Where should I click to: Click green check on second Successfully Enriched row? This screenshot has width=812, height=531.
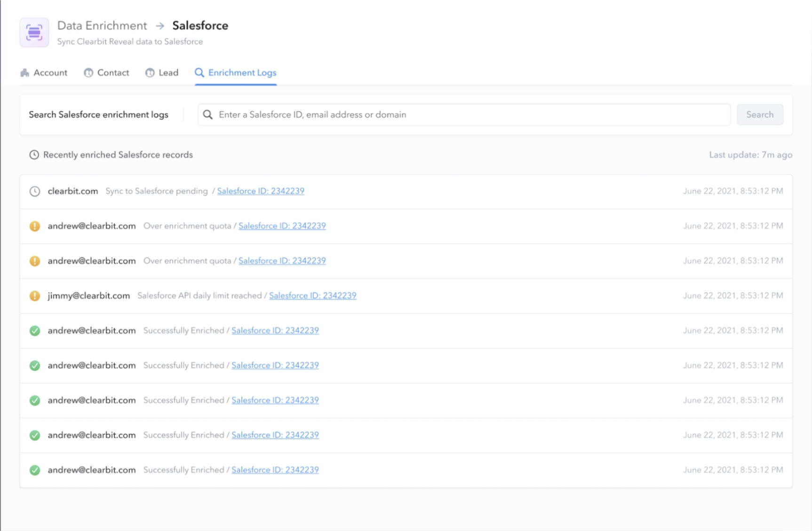[35, 365]
